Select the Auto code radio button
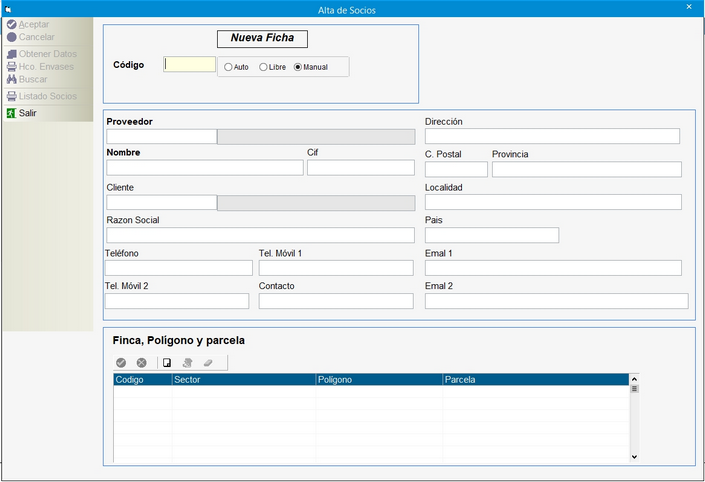This screenshot has width=705, height=482. click(228, 67)
